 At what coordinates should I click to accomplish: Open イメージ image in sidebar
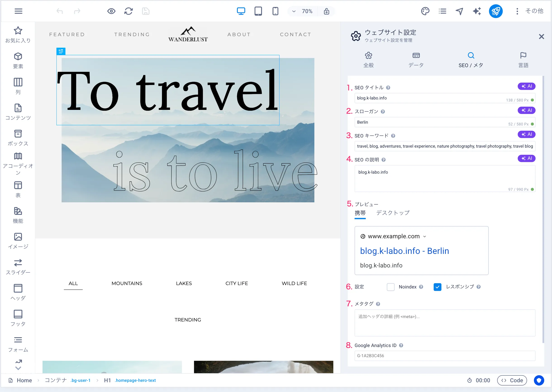(x=18, y=241)
